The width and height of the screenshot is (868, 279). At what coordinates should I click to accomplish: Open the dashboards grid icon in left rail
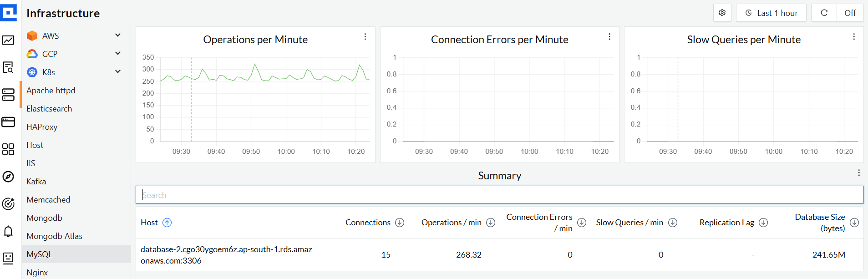8,149
